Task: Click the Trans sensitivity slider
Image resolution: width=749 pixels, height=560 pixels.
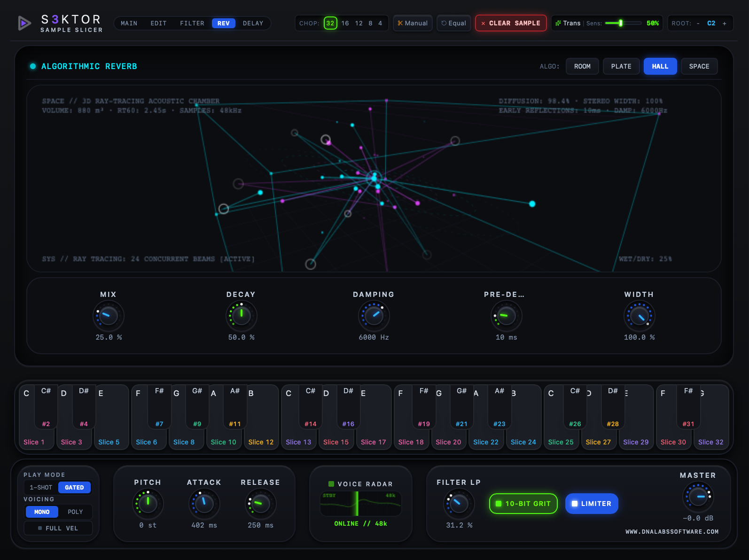Action: [x=623, y=23]
